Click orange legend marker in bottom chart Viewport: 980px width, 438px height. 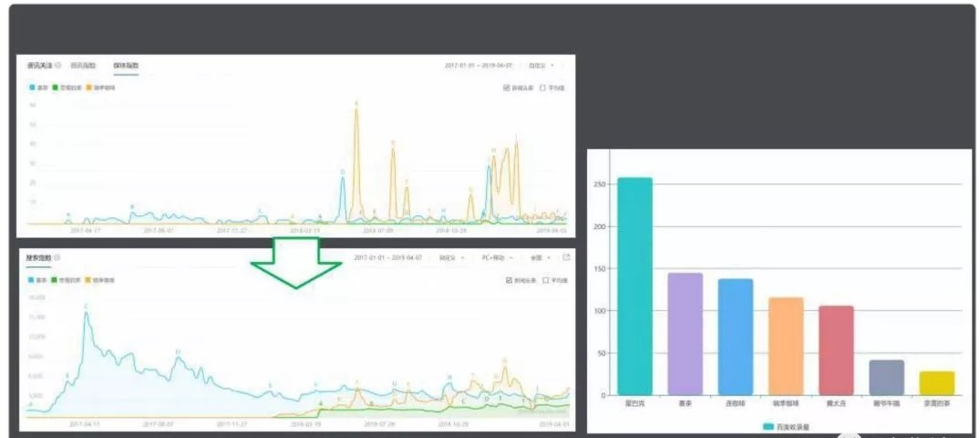coord(88,280)
